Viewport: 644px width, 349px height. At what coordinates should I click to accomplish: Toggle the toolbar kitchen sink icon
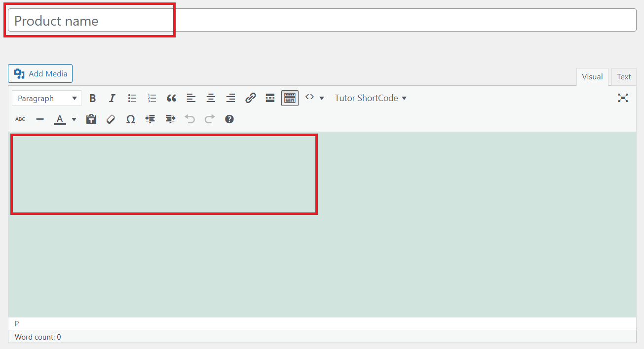coord(290,98)
